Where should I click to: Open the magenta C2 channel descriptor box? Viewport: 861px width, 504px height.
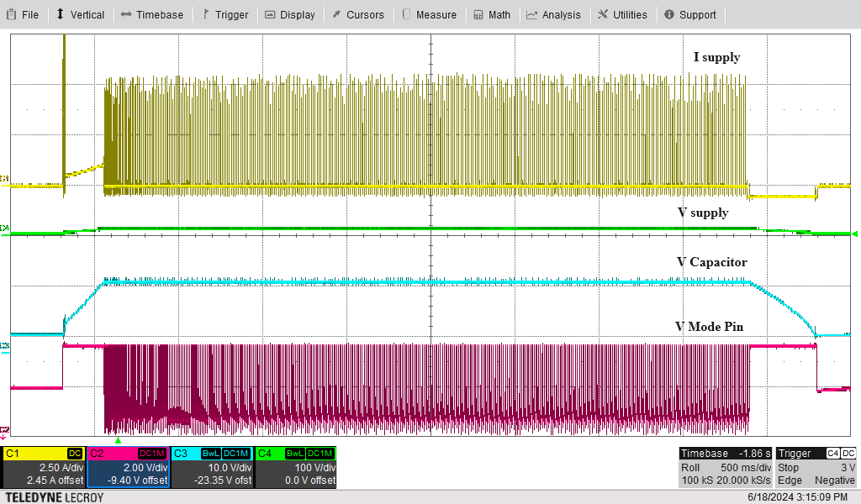127,467
